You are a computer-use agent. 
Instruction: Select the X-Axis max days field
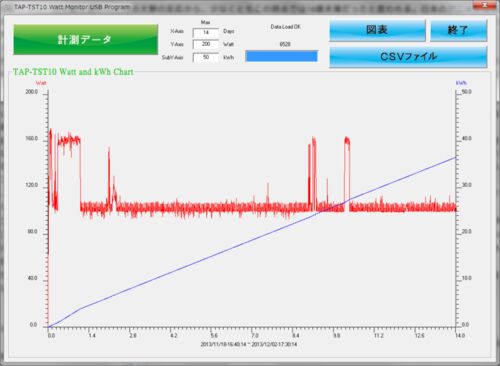tap(206, 32)
